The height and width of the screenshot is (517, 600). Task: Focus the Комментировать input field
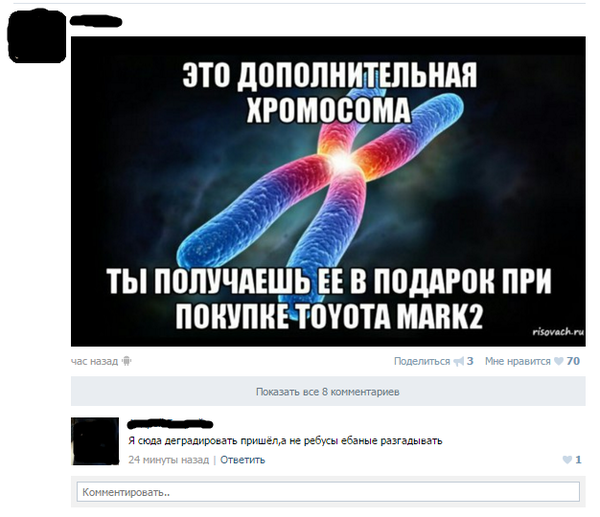coord(328,492)
